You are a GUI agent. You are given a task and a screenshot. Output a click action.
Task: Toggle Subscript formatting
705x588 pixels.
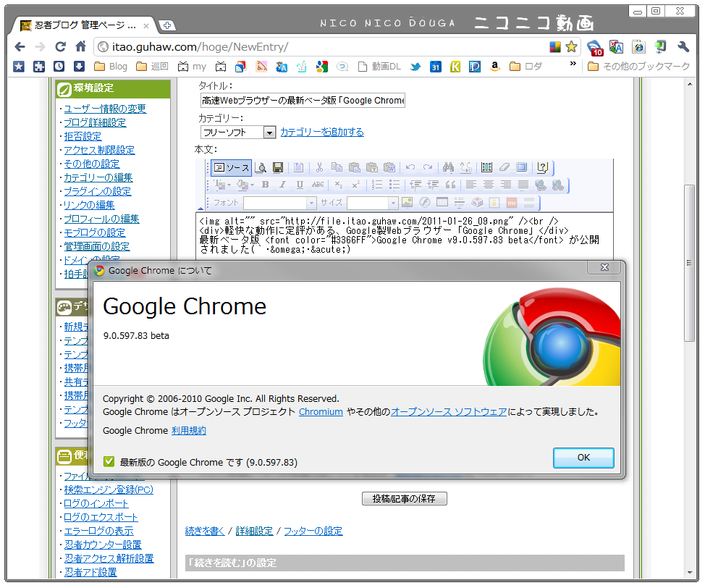coord(339,185)
